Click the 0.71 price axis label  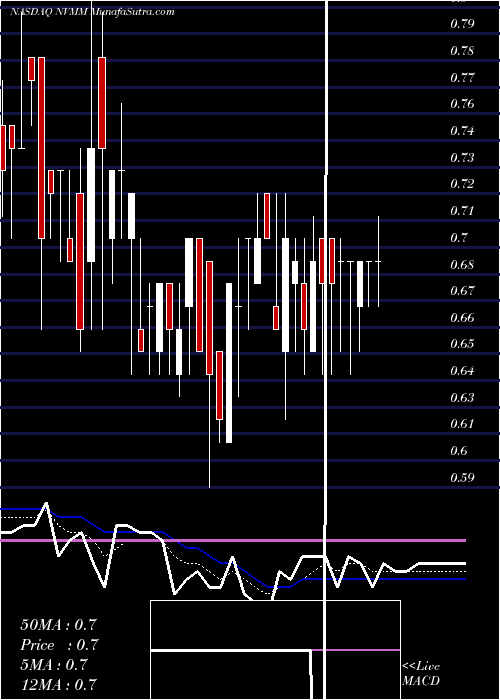462,210
